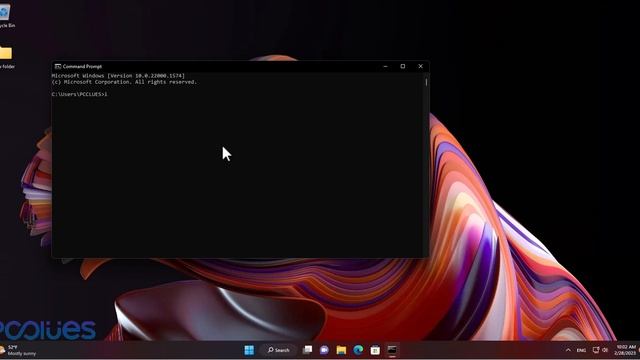Open network quick settings icon

(596, 350)
